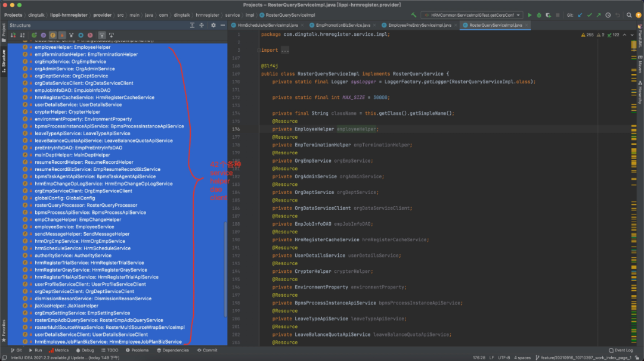This screenshot has width=644, height=361.
Task: Toggle Sort by Visibility in Structure
Action: [x=13, y=35]
